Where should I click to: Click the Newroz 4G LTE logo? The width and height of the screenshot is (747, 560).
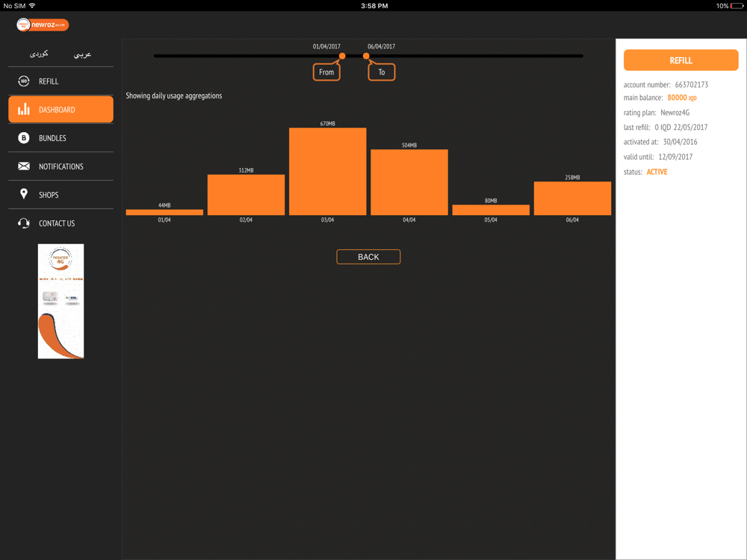[43, 25]
